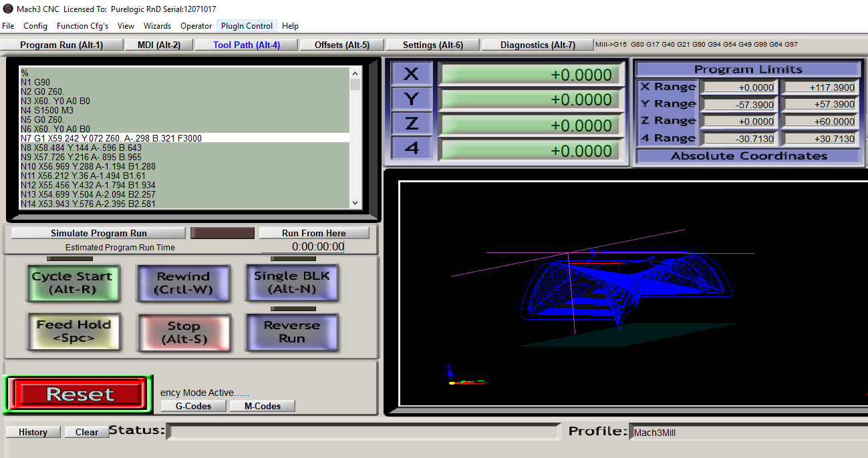868x458 pixels.
Task: Toggle the Reverse Run button
Action: pyautogui.click(x=292, y=332)
